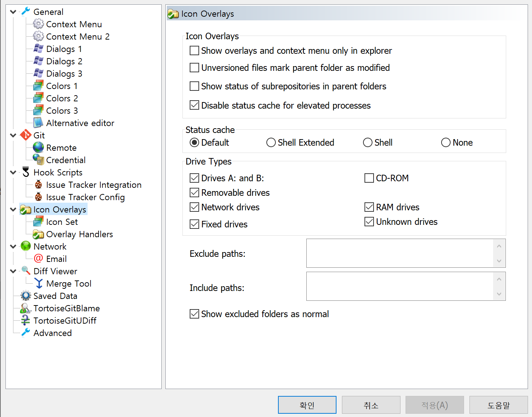Open Network green globe icon
Screen dimensions: 532x417
(26, 246)
